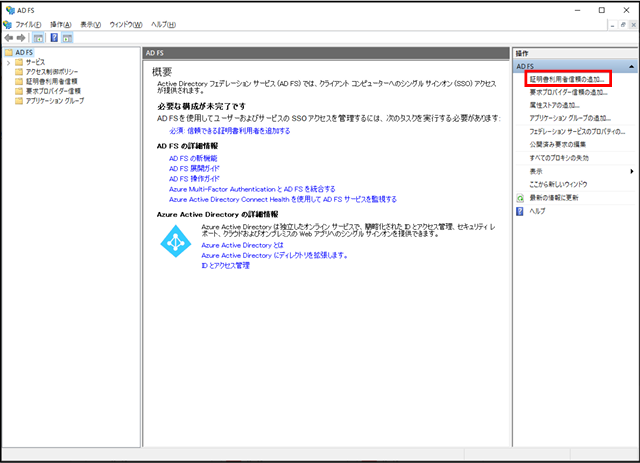Open the Azure Multi-Factor Authentication と AD FS を統合する link
The image size is (640, 463).
[x=252, y=189]
